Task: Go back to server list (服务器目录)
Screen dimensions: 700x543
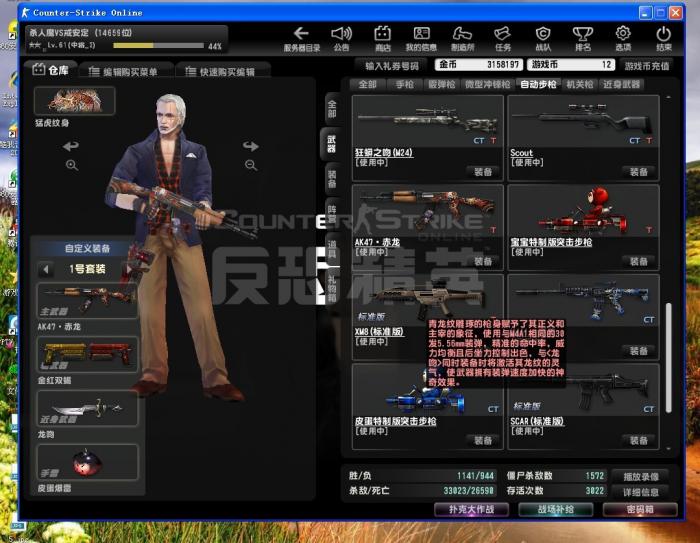Action: [302, 38]
